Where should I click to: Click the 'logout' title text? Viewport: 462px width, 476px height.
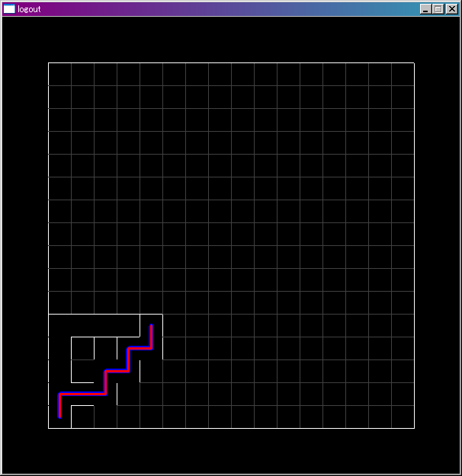tap(29, 9)
